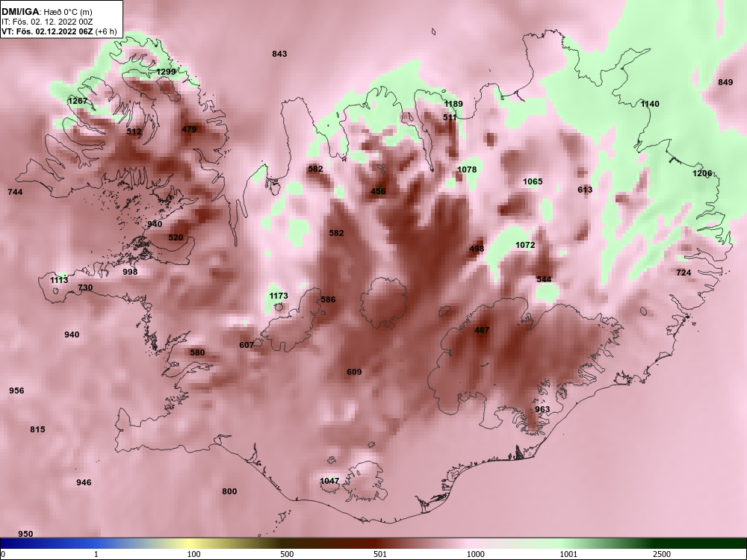
Task: Select the 1189 value on the north coast
Action: point(453,104)
